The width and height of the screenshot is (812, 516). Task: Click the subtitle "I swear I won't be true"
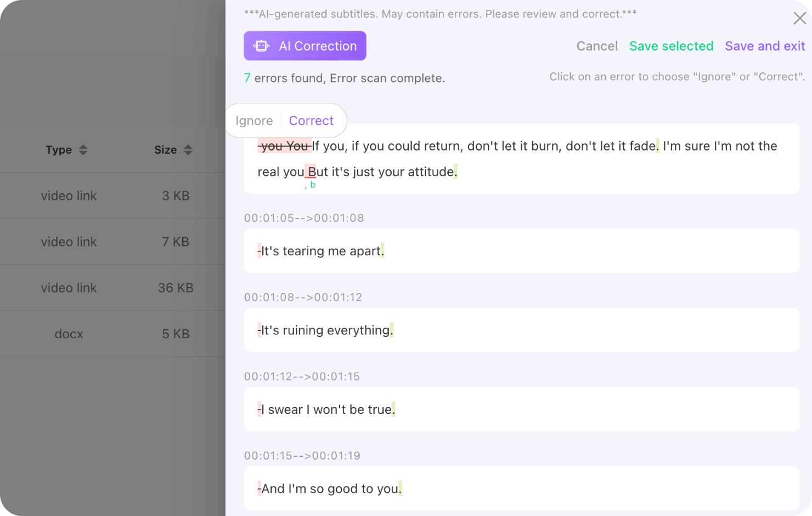(326, 410)
